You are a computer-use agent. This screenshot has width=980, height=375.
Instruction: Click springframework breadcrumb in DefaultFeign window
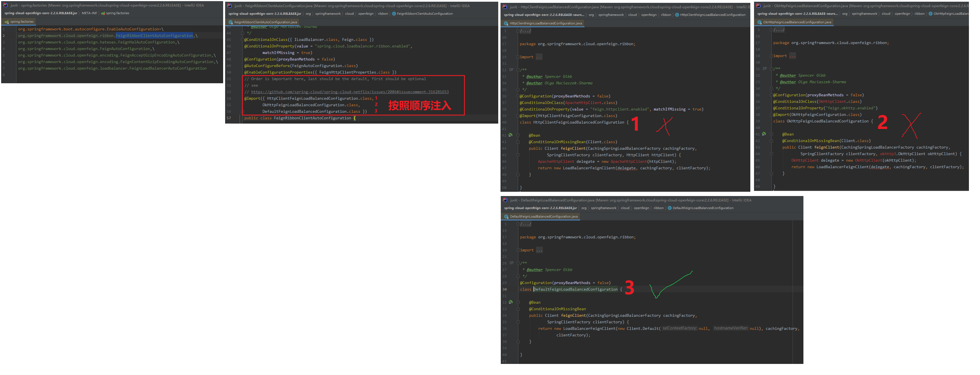point(603,208)
